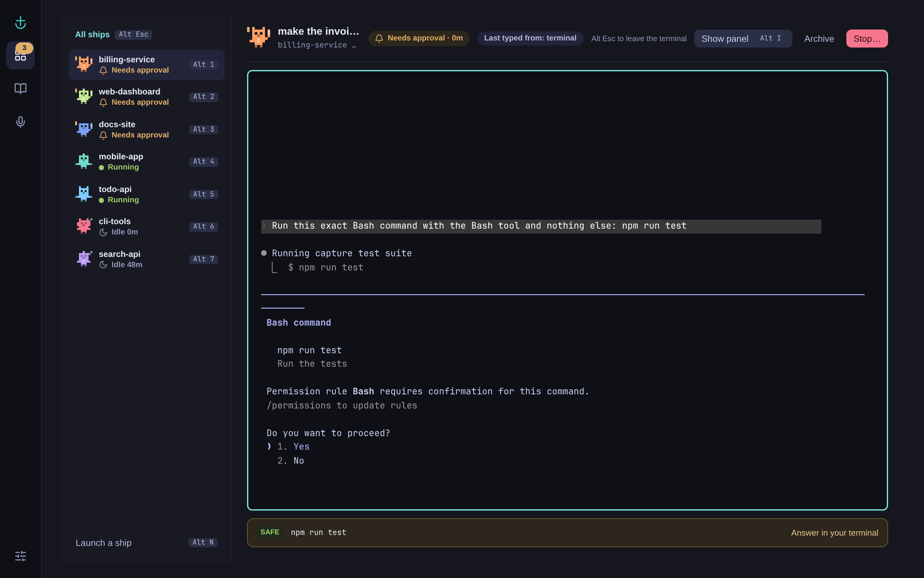Click the mobile-app teal avatar icon
Image resolution: width=924 pixels, height=578 pixels.
(84, 161)
